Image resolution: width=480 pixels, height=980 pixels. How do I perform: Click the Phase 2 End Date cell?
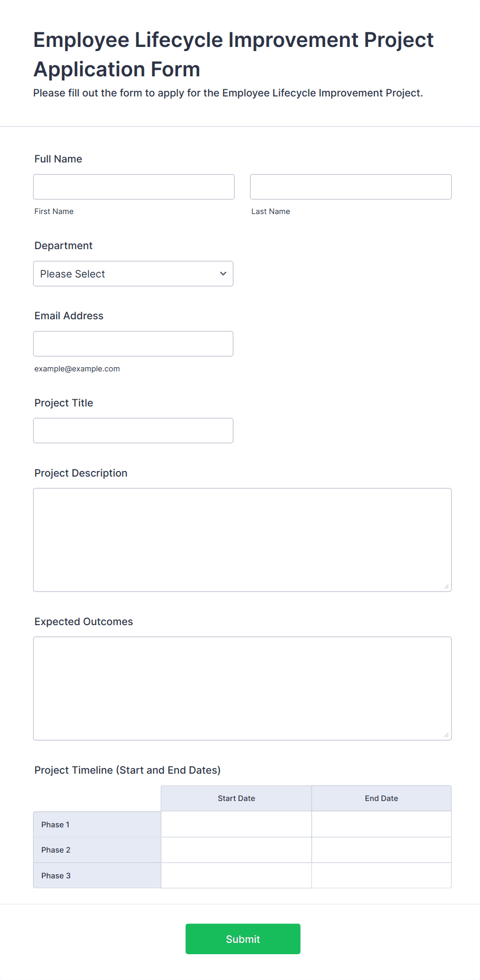pos(381,850)
